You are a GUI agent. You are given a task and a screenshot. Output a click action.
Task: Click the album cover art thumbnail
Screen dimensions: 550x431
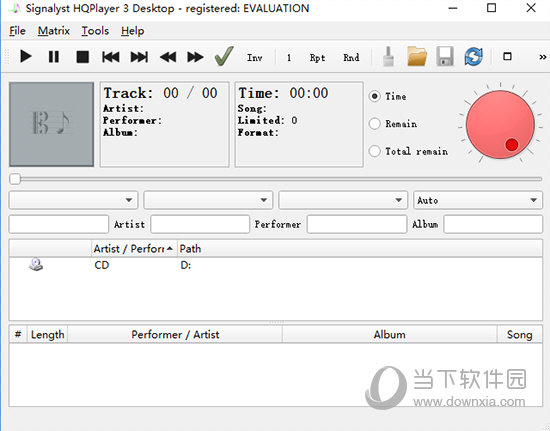point(52,124)
